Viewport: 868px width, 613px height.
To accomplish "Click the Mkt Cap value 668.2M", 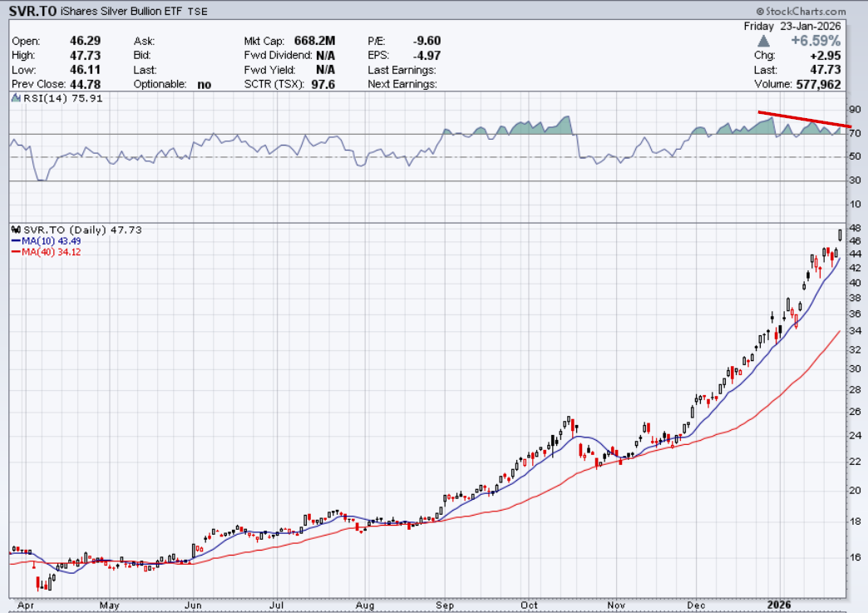I will point(314,41).
